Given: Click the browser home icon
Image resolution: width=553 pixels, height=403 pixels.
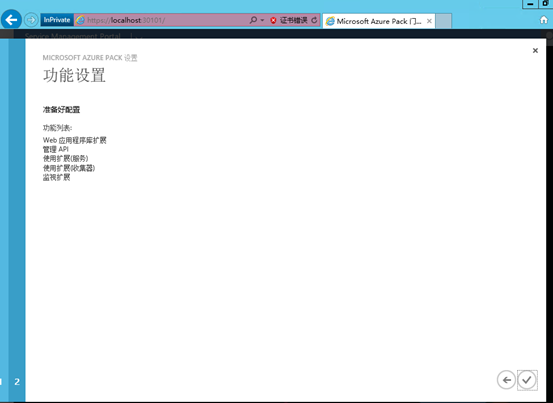Looking at the screenshot, I should [544, 20].
